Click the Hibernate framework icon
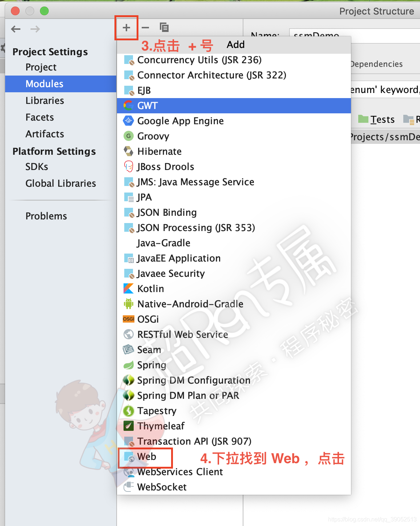The image size is (420, 526). pos(129,151)
